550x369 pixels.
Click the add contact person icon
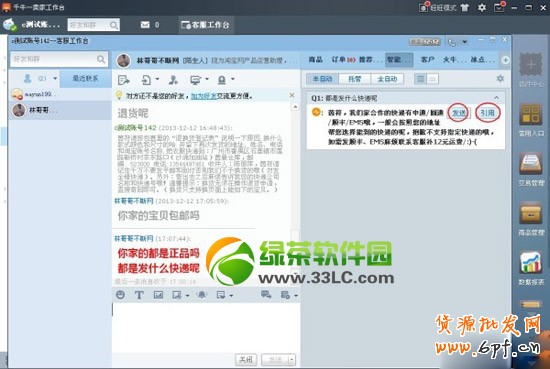pyautogui.click(x=173, y=80)
